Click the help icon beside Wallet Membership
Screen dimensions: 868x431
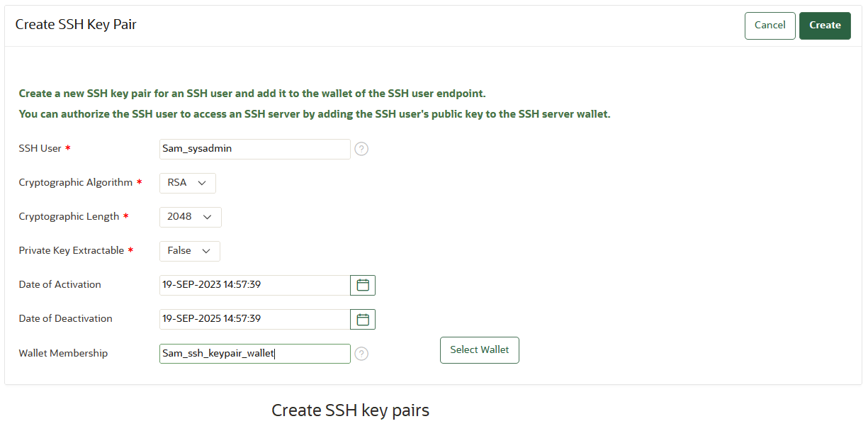click(x=361, y=353)
